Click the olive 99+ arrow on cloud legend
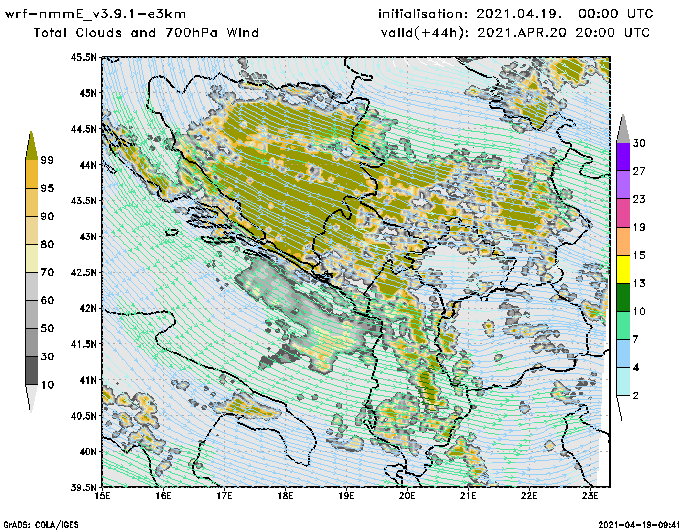 (x=31, y=146)
